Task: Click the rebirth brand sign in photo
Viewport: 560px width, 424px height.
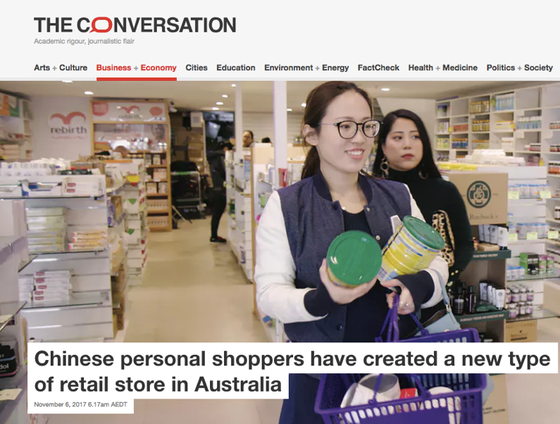Action: coord(68,125)
